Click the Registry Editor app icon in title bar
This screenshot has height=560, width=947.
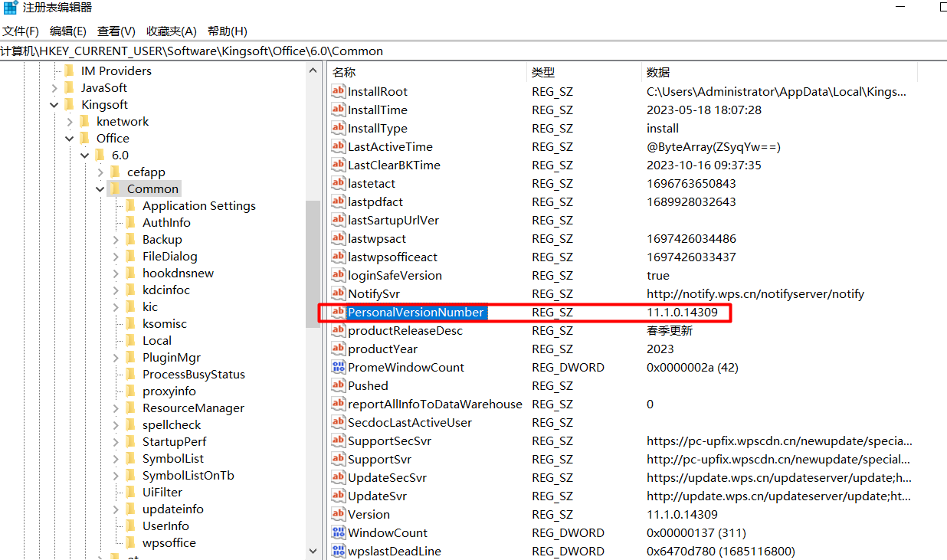(10, 8)
